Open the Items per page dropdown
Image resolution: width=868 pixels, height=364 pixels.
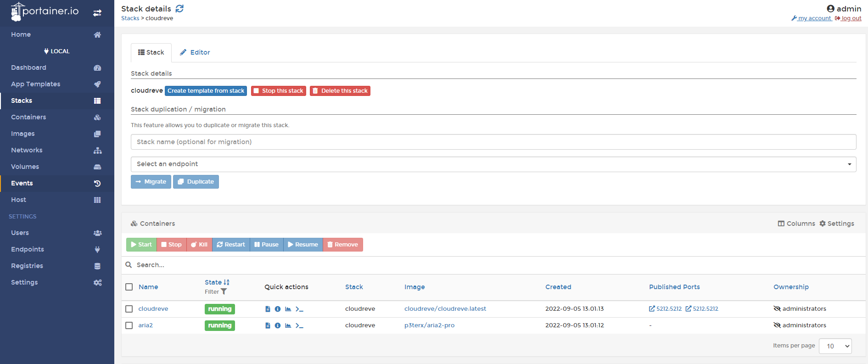[x=835, y=346]
